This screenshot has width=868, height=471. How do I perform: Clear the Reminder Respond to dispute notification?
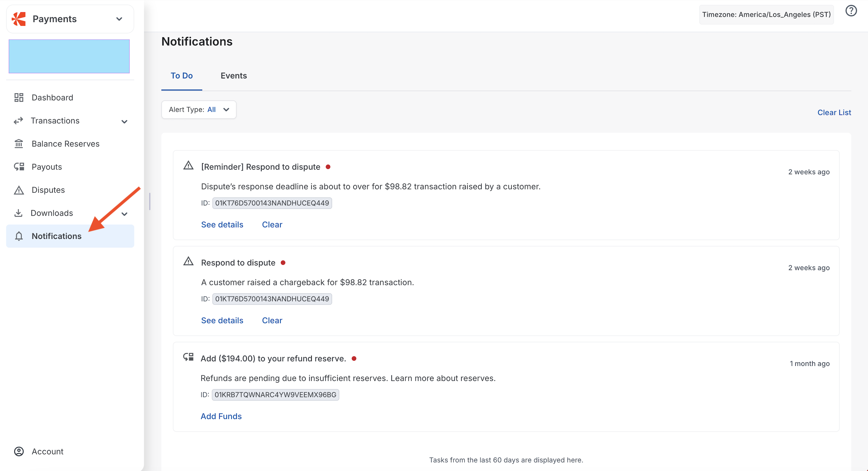click(272, 225)
